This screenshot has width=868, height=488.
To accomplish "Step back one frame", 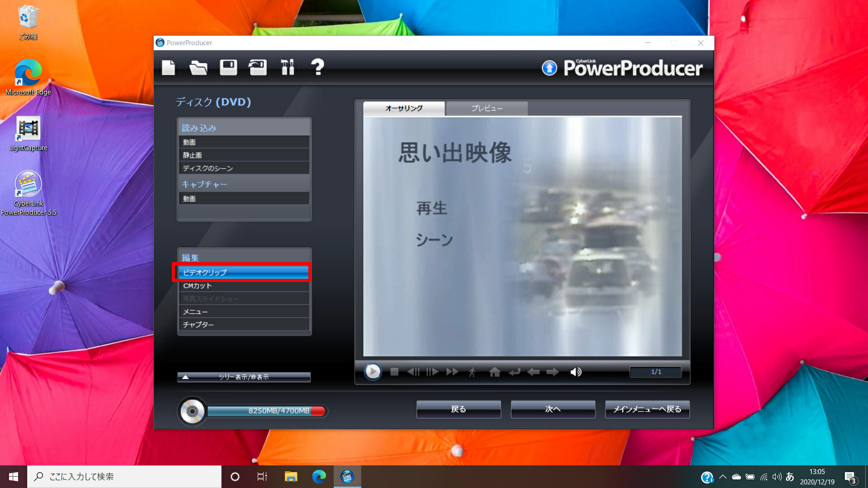I will tap(413, 372).
